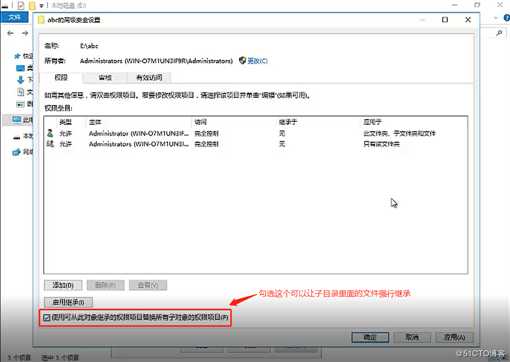This screenshot has height=362, width=510.
Task: Minimize the background Explorer window
Action: (x=455, y=5)
